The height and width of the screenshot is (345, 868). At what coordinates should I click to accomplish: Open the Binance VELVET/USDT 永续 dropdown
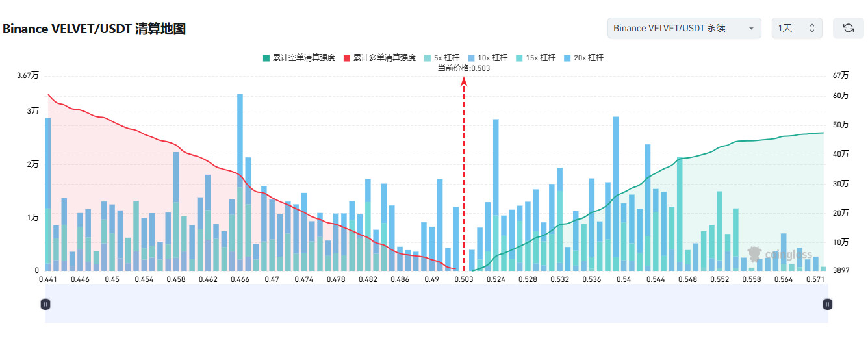(684, 28)
